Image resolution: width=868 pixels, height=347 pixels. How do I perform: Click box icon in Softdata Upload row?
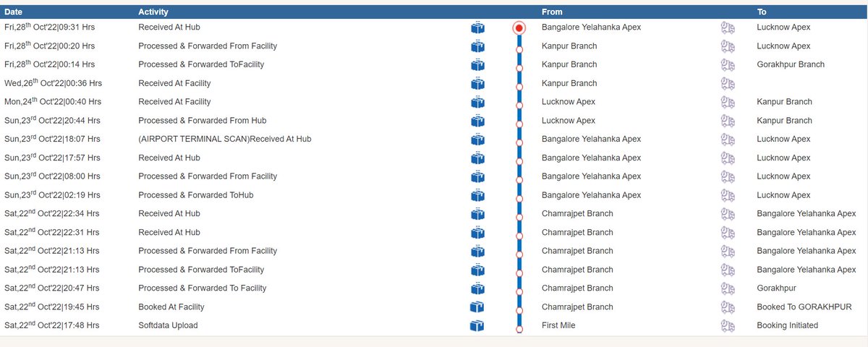tap(477, 326)
